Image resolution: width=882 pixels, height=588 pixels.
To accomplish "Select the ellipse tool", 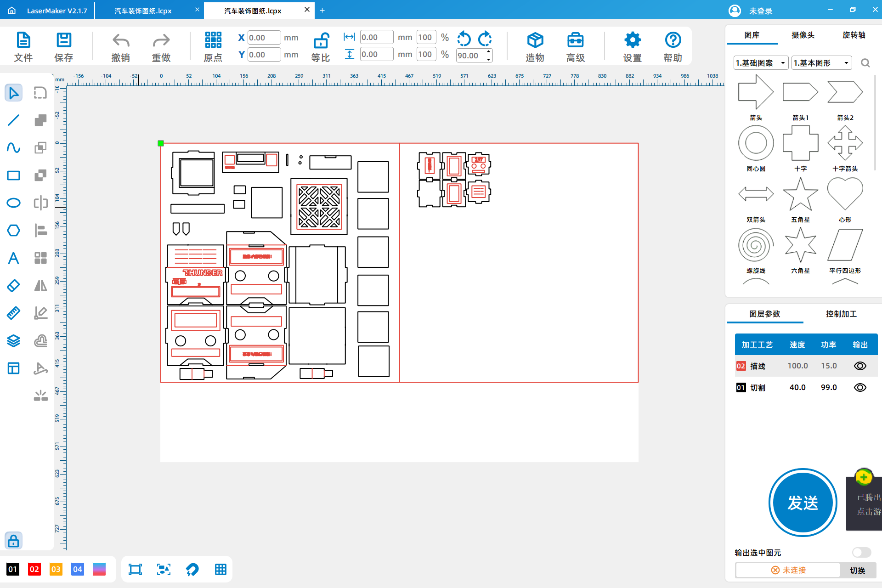I will click(x=13, y=203).
